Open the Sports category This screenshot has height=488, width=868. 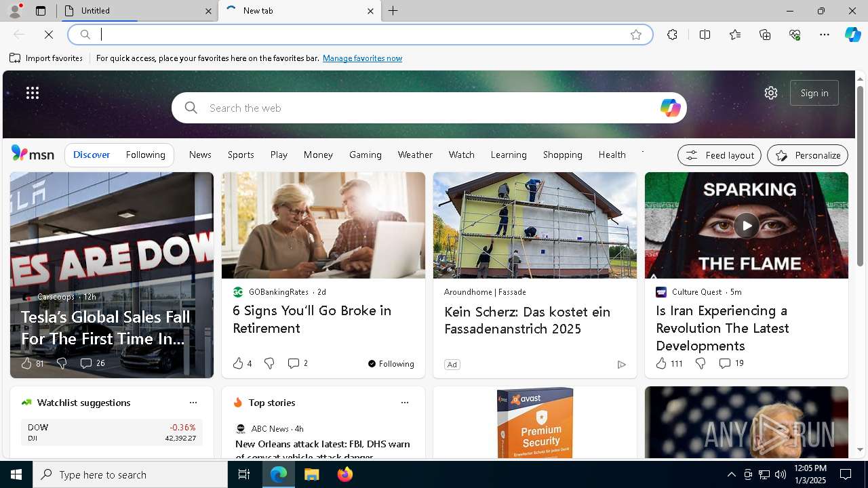[x=241, y=155]
